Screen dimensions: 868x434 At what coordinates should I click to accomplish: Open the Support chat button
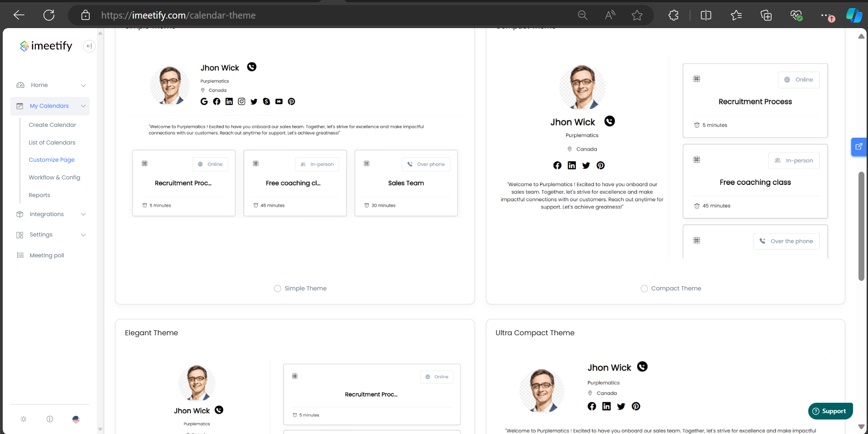coord(830,411)
